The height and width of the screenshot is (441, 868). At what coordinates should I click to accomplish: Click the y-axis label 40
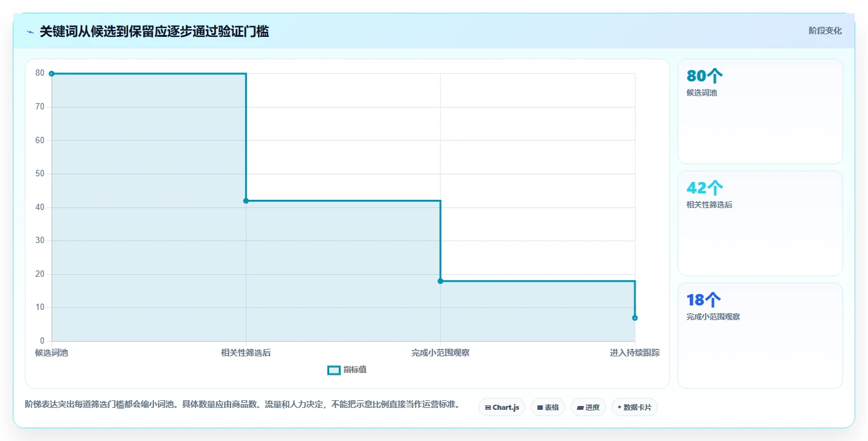click(x=40, y=207)
